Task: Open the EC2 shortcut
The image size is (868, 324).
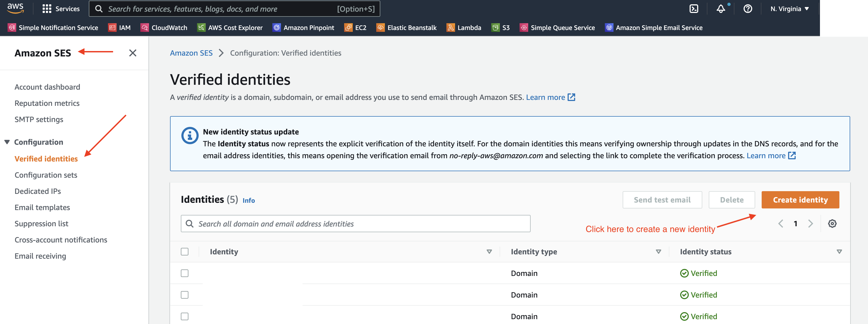Action: [x=355, y=28]
